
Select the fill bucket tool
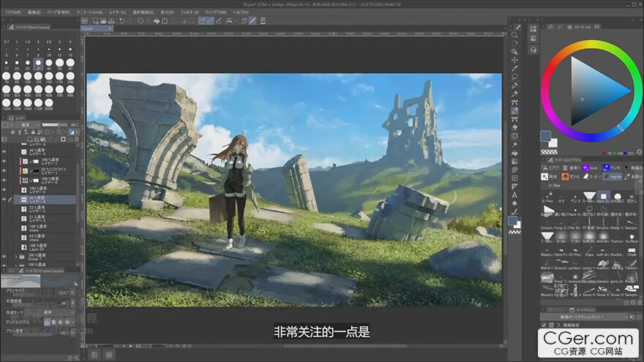pyautogui.click(x=515, y=153)
